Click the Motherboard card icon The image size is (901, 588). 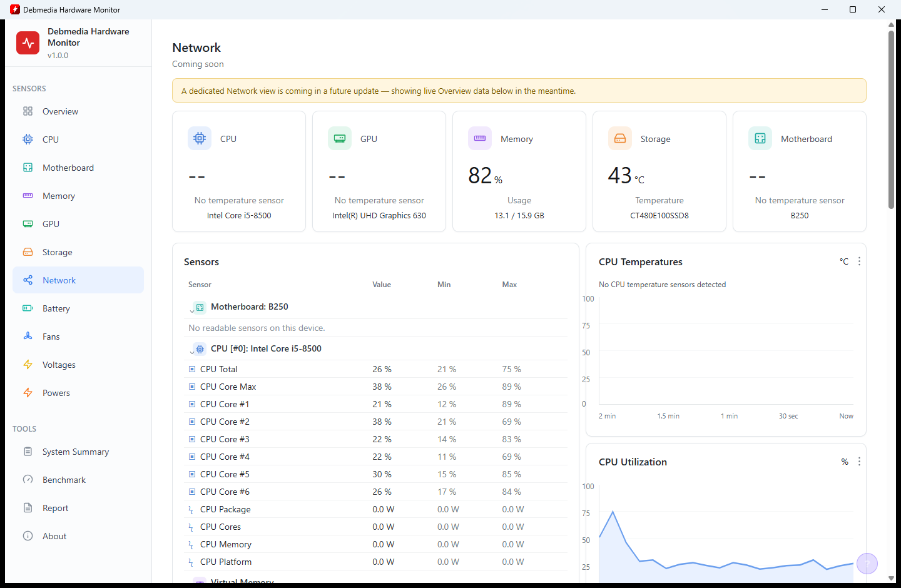pos(760,138)
